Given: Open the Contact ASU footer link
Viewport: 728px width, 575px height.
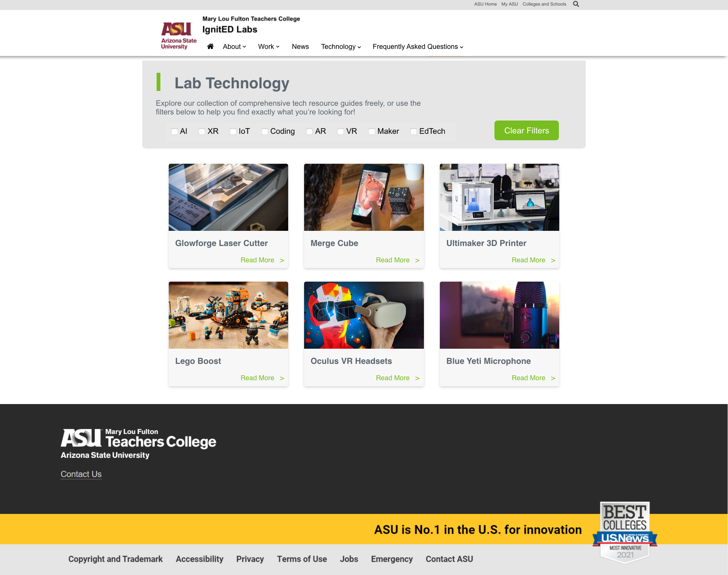Looking at the screenshot, I should click(x=449, y=559).
